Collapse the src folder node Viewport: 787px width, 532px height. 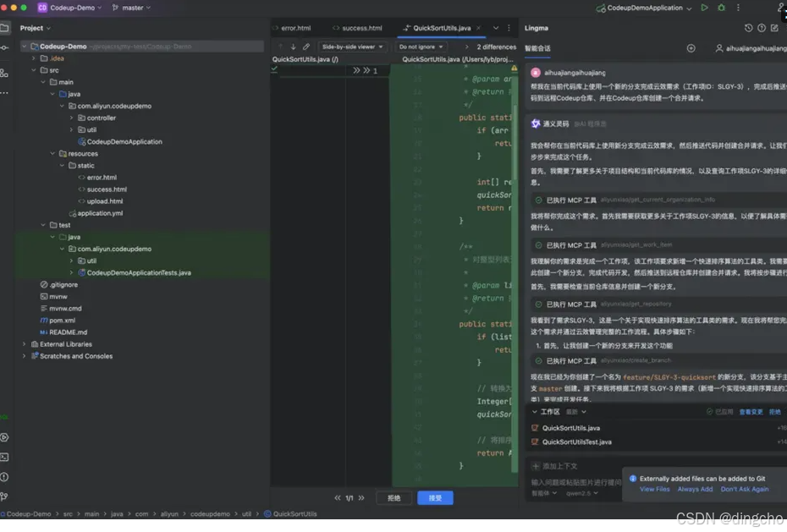point(34,70)
